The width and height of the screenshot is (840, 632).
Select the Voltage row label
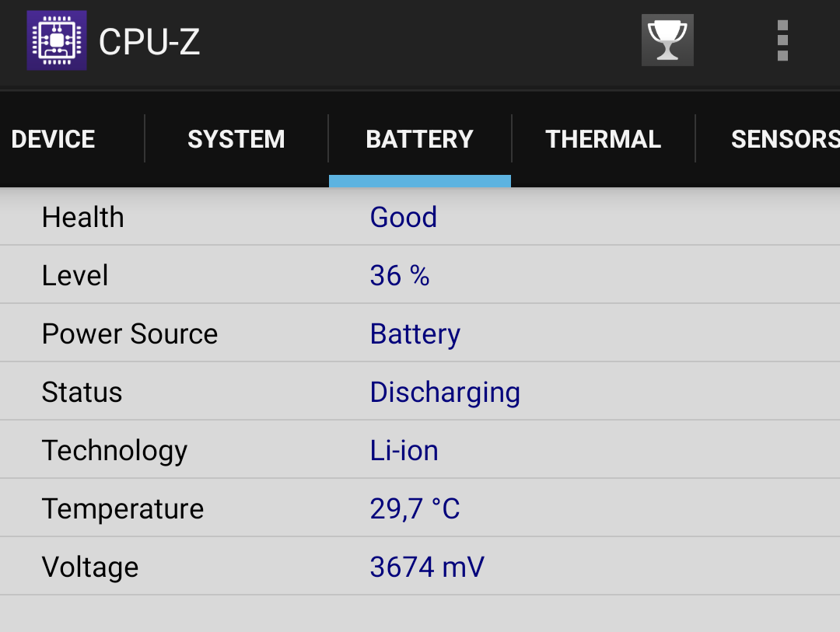coord(90,567)
